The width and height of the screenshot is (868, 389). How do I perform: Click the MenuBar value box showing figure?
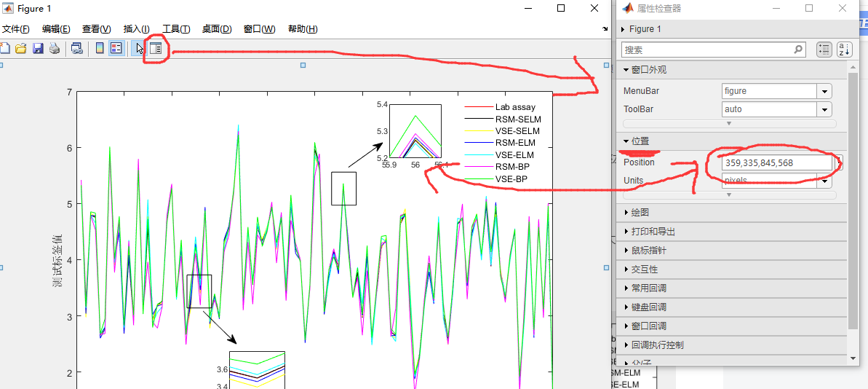(x=770, y=92)
